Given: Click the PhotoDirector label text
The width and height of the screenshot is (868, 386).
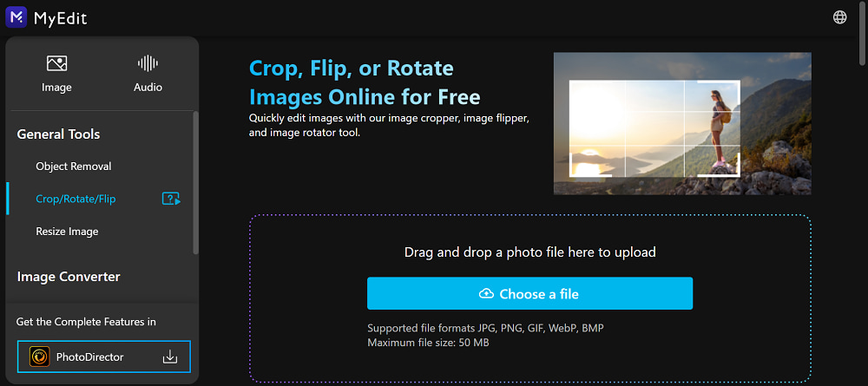Looking at the screenshot, I should [x=90, y=357].
